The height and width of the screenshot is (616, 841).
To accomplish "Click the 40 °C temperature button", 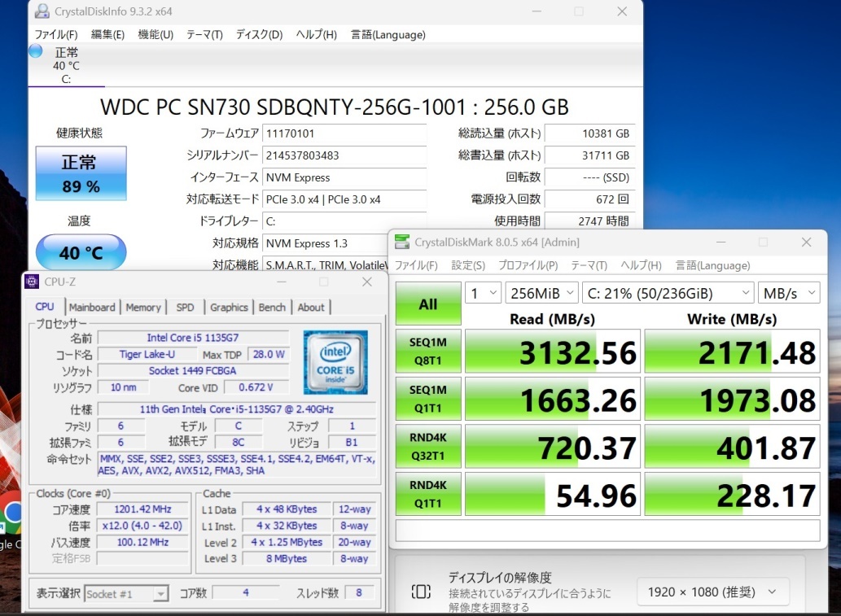I will (81, 252).
